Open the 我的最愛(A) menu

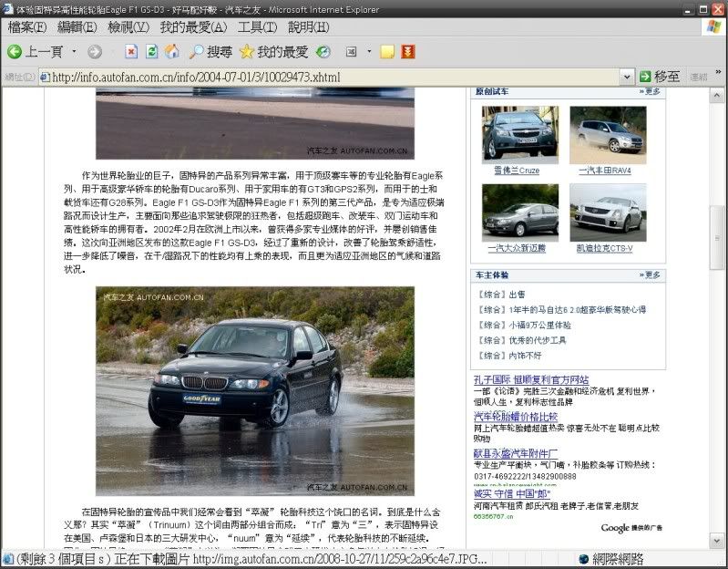click(x=193, y=27)
